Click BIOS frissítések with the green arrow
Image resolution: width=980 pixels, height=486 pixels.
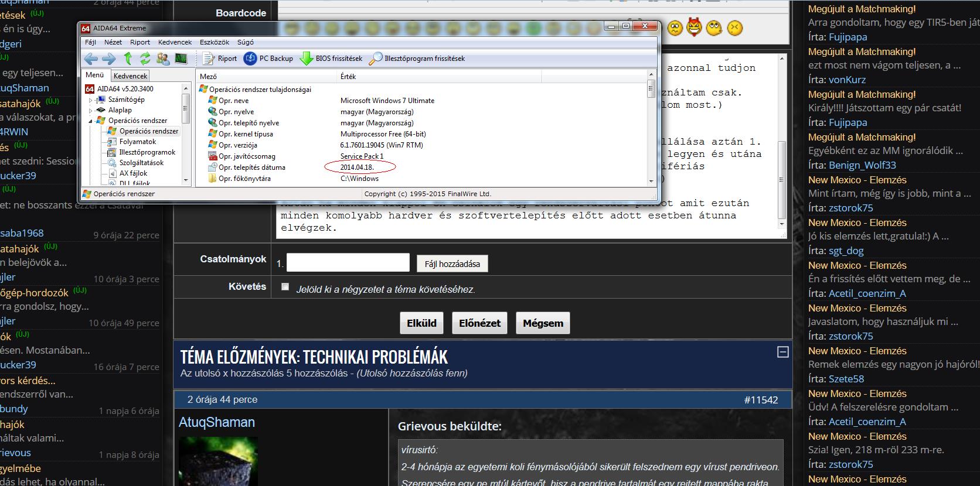point(331,58)
